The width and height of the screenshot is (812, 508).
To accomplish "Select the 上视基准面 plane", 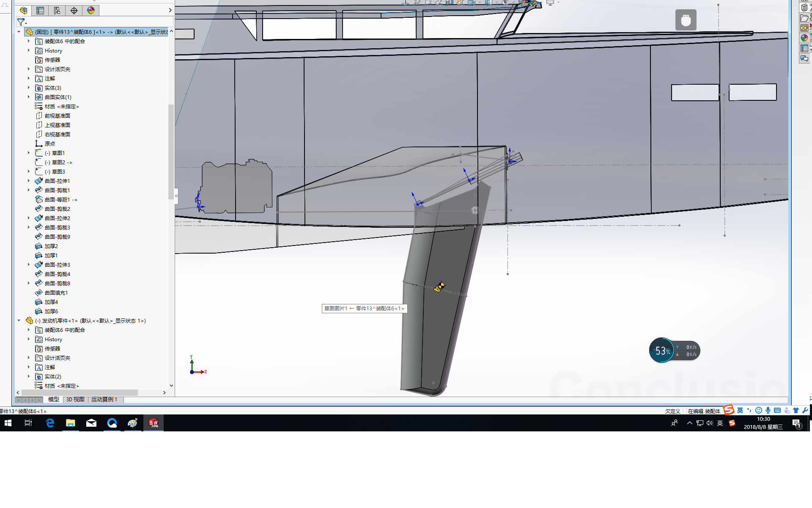I will click(53, 125).
